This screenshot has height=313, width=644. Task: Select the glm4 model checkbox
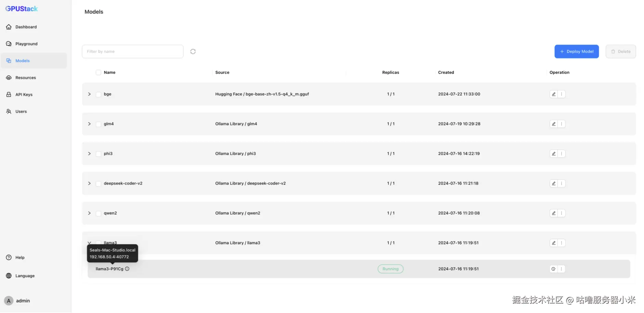tap(99, 124)
